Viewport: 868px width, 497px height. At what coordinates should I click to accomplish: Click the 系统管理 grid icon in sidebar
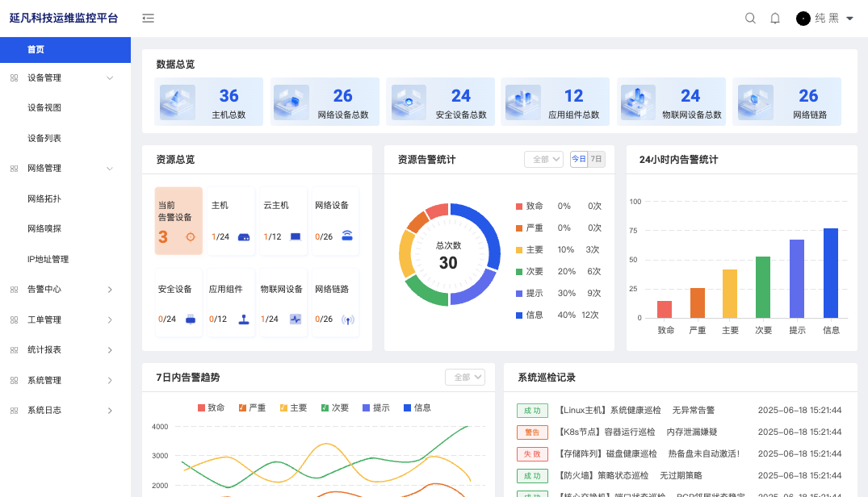pos(15,380)
